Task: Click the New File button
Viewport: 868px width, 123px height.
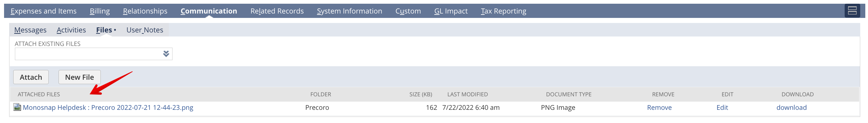Action: pyautogui.click(x=79, y=77)
